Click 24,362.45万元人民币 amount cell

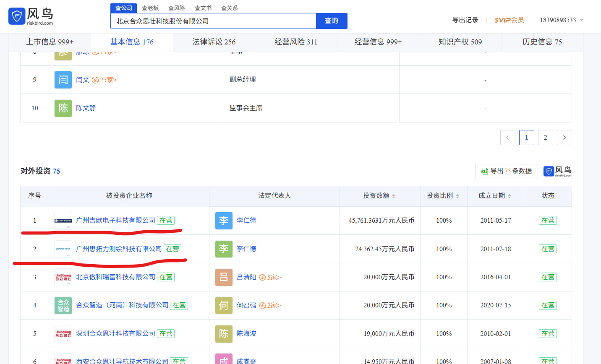click(x=385, y=249)
